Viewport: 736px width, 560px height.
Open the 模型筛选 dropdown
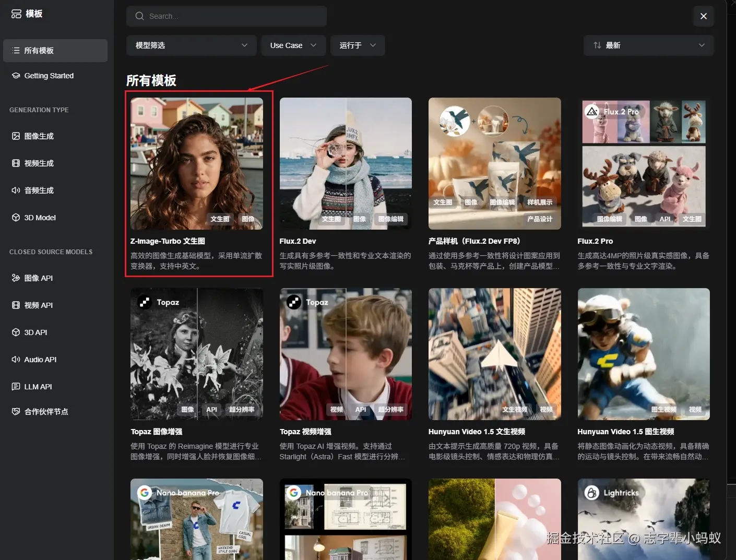192,45
